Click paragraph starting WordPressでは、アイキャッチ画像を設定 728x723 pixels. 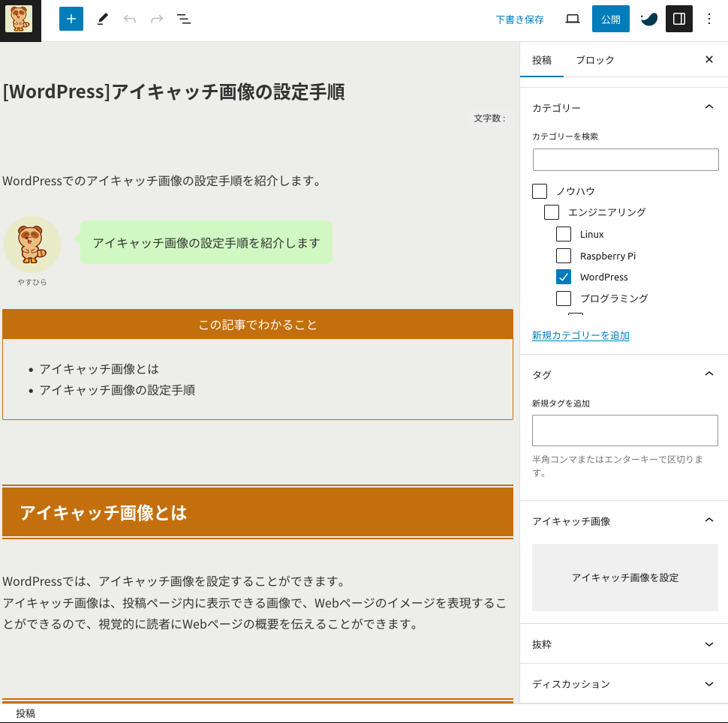[x=255, y=603]
